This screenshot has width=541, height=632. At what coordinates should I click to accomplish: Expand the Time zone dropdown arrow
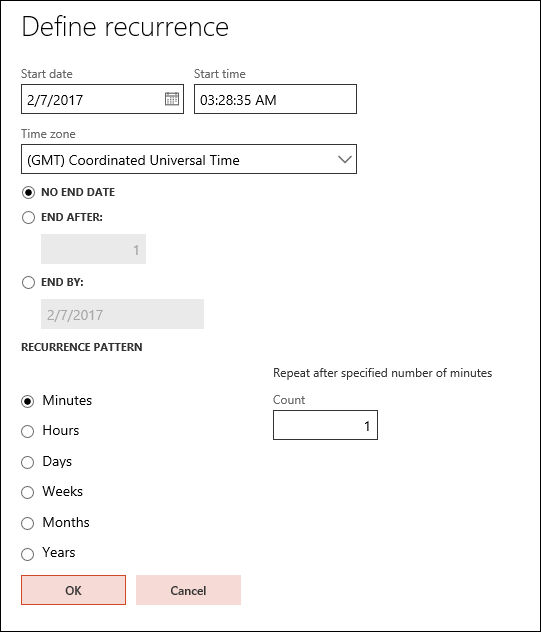[345, 159]
